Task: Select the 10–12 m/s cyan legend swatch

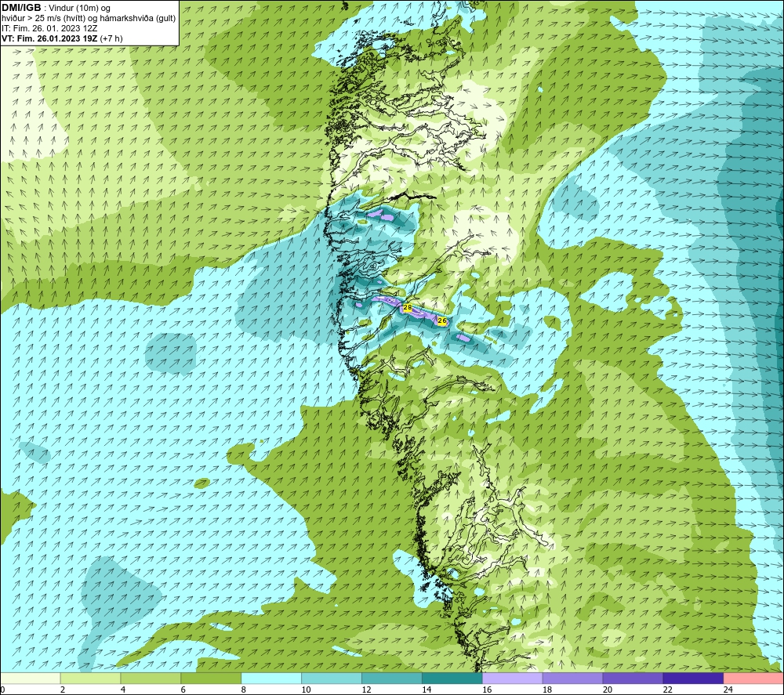Action: [x=332, y=679]
